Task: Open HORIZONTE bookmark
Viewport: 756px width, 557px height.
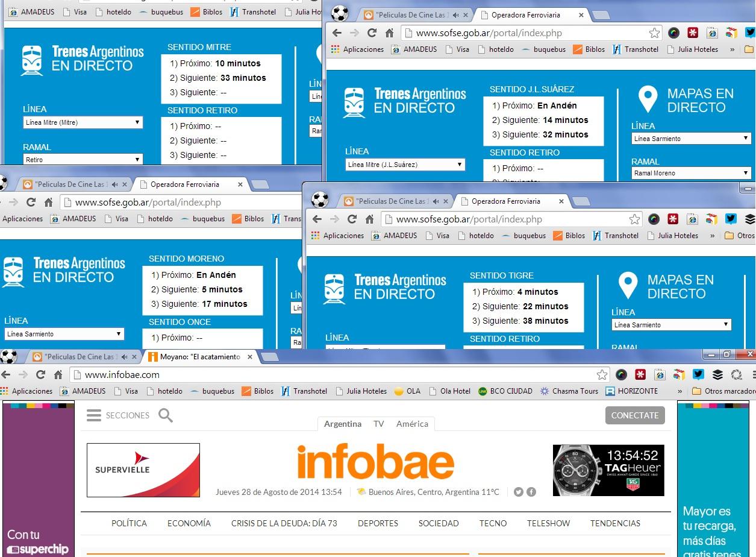Action: 631,391
